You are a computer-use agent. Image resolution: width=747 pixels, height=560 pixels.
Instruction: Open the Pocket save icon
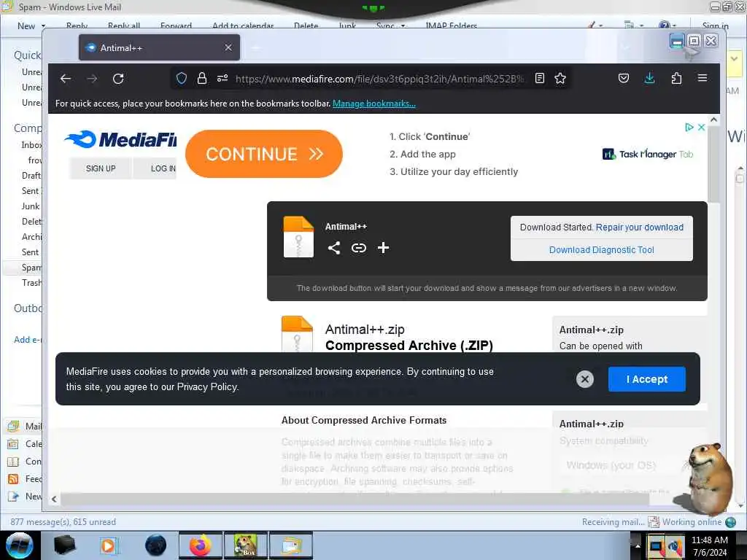pyautogui.click(x=624, y=78)
